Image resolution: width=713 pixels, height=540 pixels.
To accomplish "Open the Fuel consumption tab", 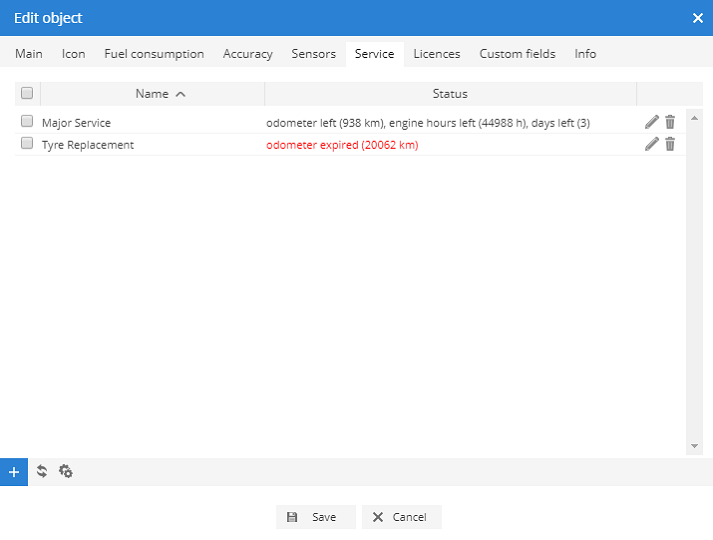I will click(154, 54).
